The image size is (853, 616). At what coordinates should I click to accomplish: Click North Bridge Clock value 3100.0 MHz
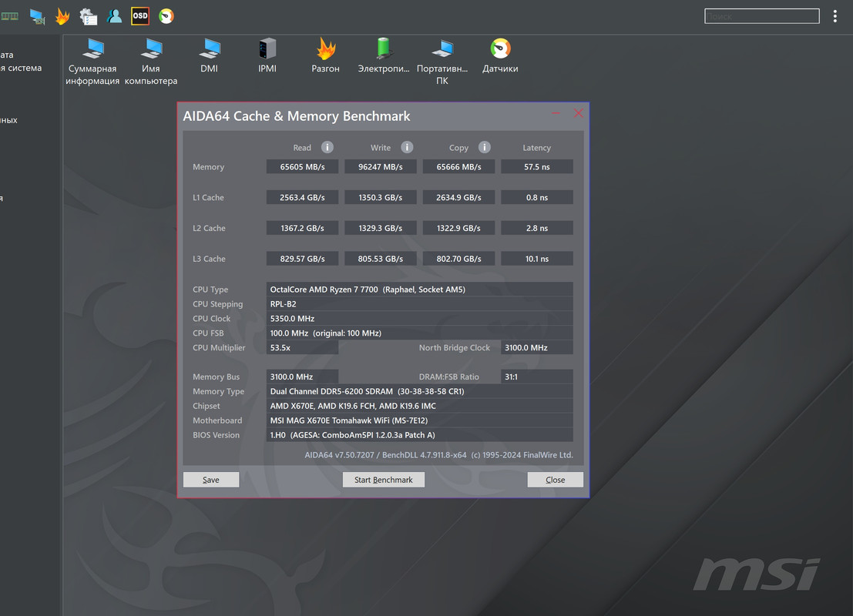click(x=537, y=347)
